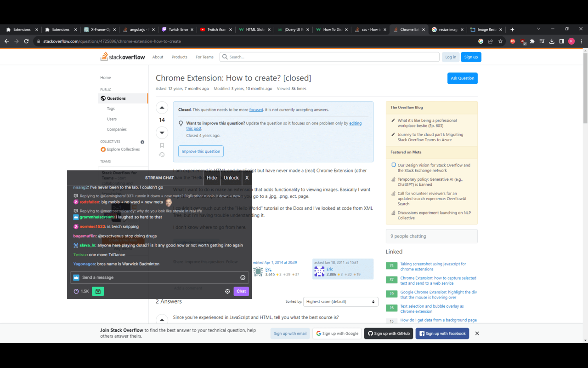This screenshot has width=588, height=368.
Task: Focus the Send a message chat field
Action: (159, 277)
